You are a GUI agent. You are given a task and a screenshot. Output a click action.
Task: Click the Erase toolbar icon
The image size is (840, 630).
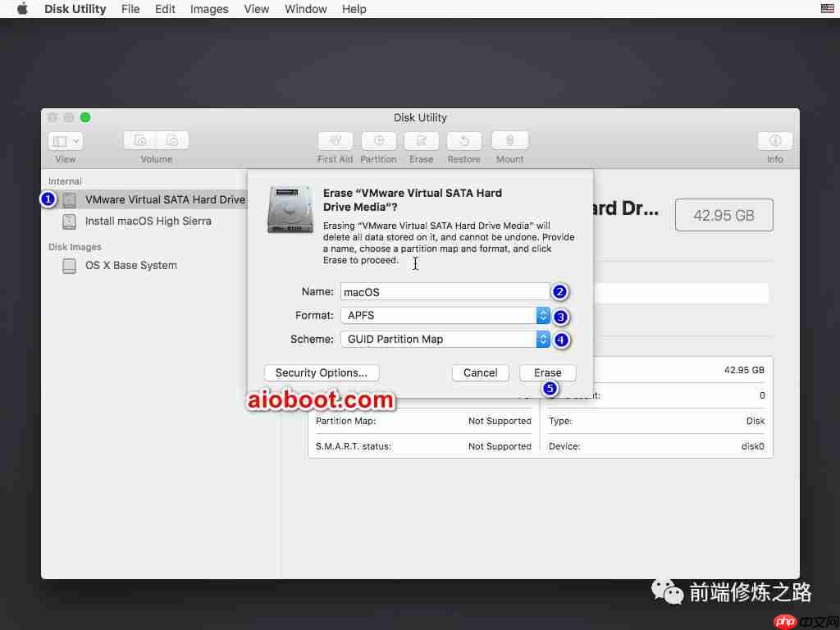(421, 140)
